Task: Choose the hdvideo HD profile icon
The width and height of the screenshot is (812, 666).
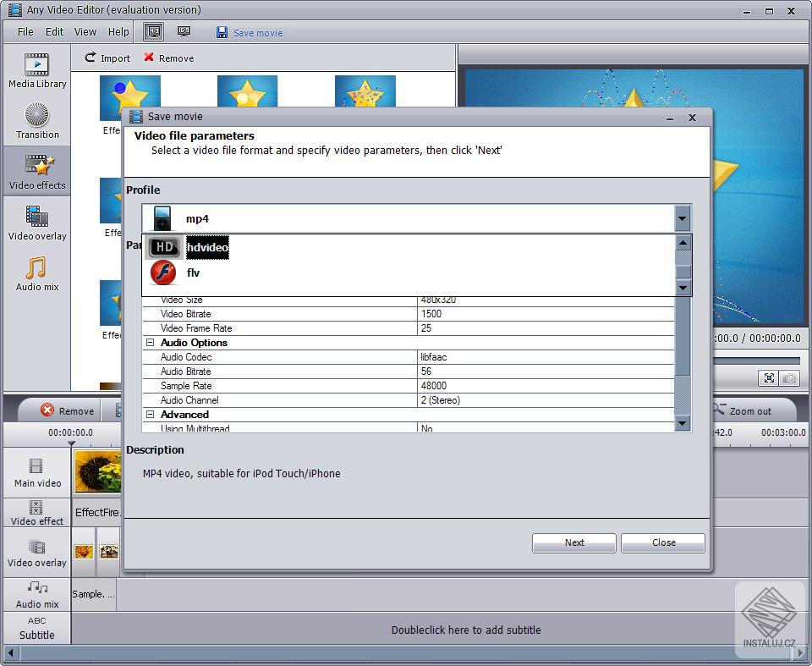Action: pos(163,247)
